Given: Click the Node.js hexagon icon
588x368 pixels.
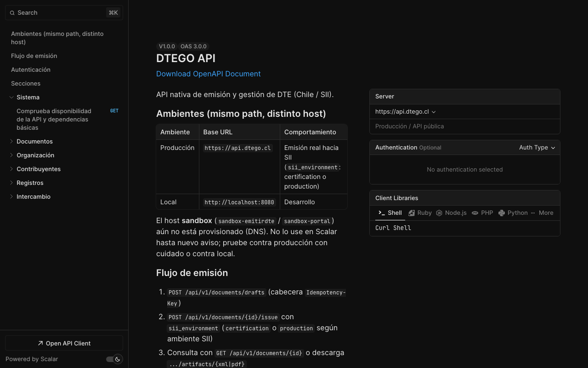Looking at the screenshot, I should coord(439,213).
